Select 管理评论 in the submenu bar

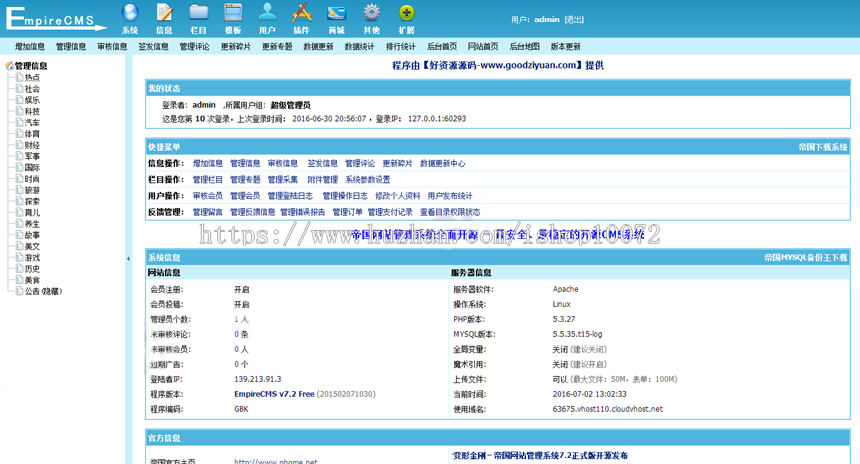[194, 47]
